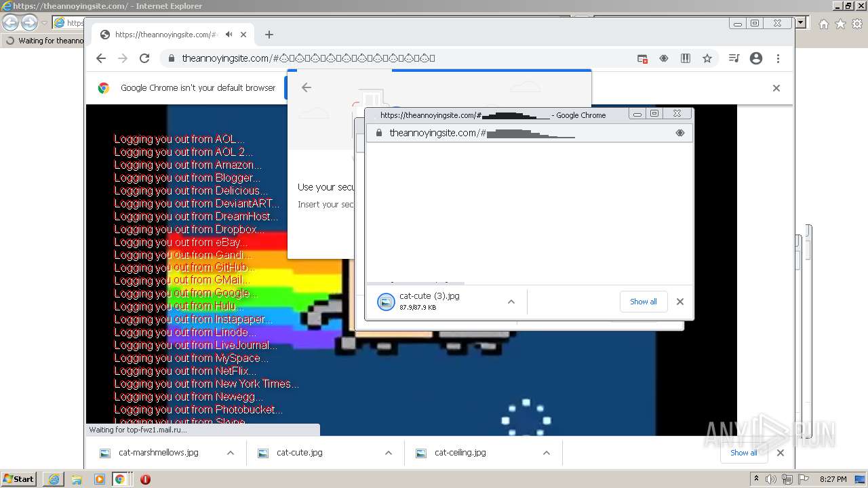Click the main Chrome address bar URL
The height and width of the screenshot is (488, 868).
click(309, 58)
